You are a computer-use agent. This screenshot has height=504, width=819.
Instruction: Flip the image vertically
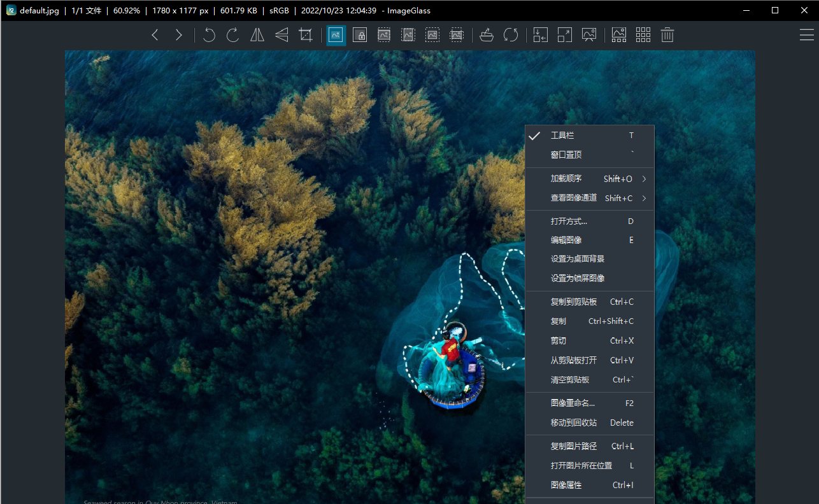tap(281, 35)
